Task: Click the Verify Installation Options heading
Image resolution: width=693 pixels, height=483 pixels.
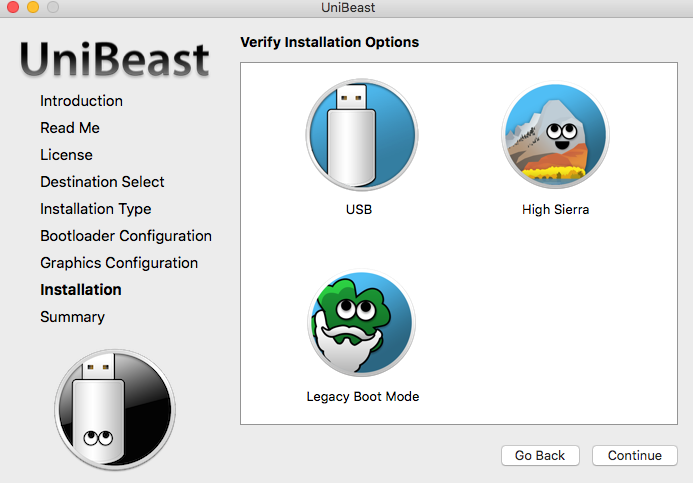Action: point(330,43)
